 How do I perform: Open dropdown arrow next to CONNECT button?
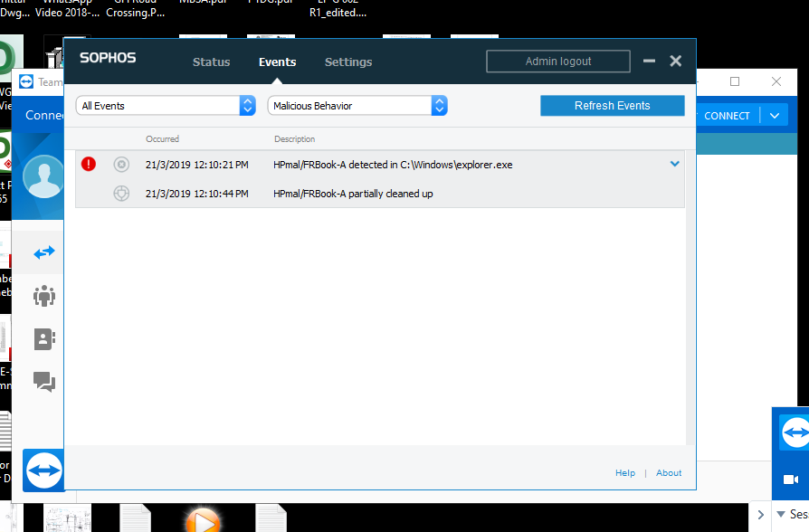[775, 116]
